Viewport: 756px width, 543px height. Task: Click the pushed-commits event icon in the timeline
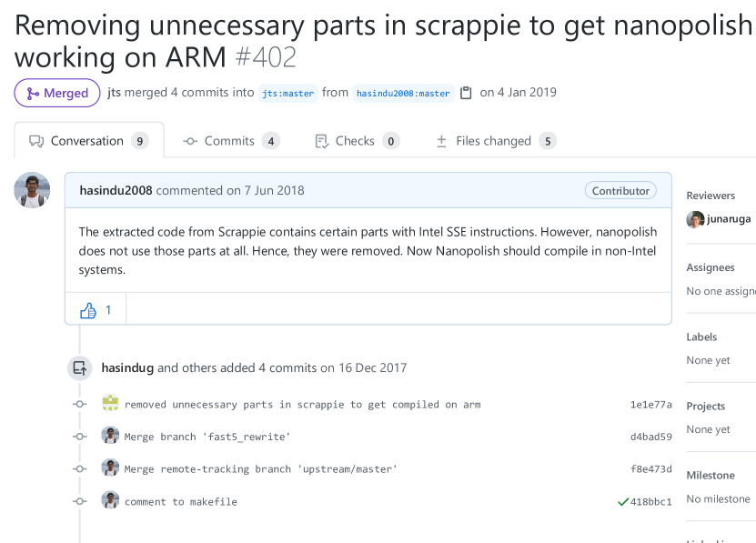(79, 367)
